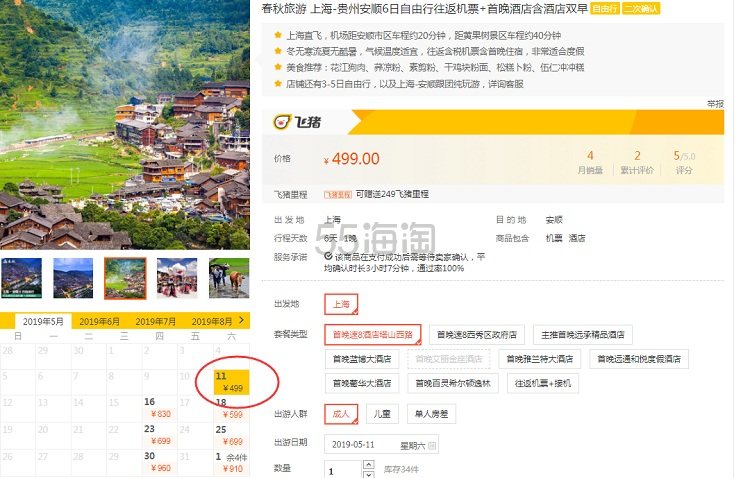Click the 自由行 tag beside the title
The height and width of the screenshot is (478, 750).
605,9
